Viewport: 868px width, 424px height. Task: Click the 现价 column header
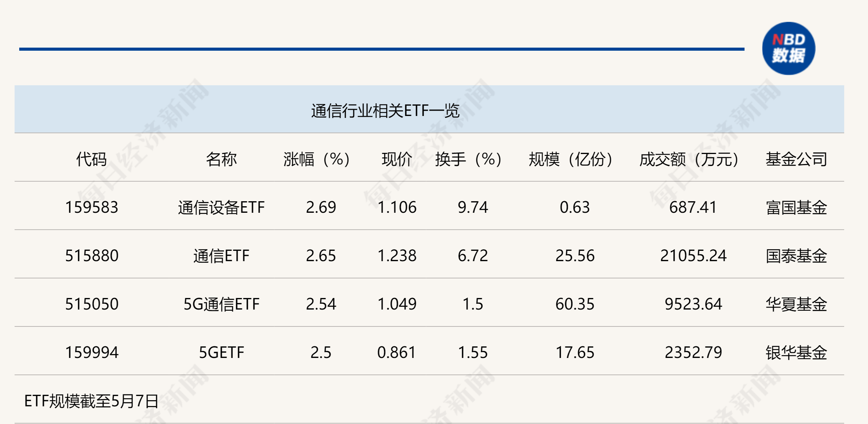click(397, 159)
